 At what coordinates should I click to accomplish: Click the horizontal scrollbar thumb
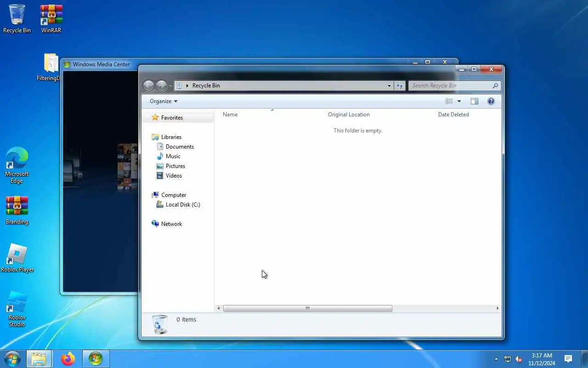coord(308,308)
